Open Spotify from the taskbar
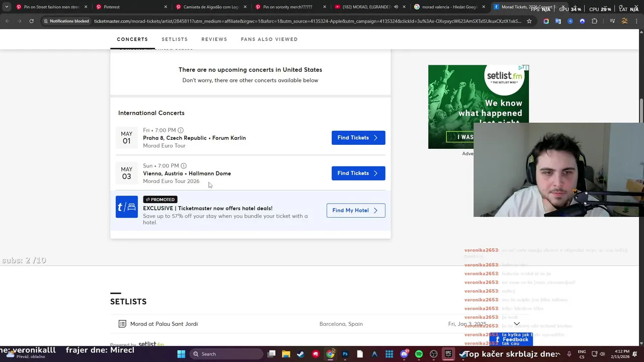The width and height of the screenshot is (644, 362). (x=419, y=354)
